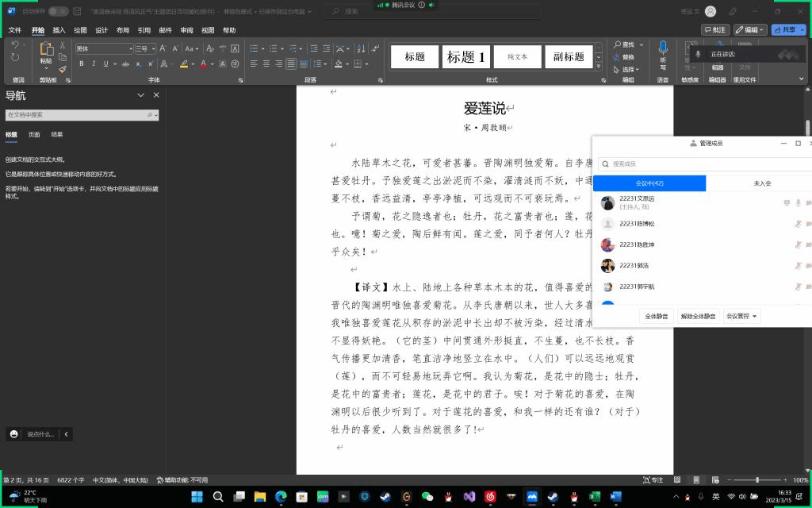Toggle bold formatting in the font group

coord(82,63)
